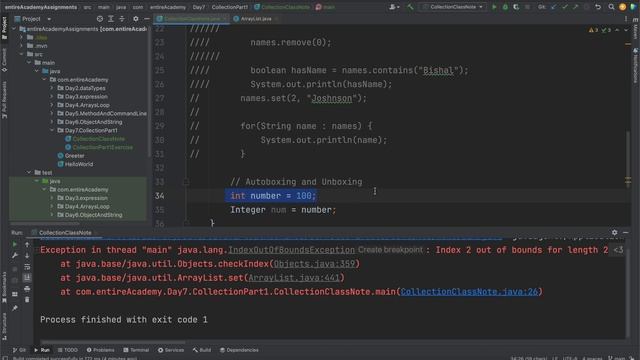Open the user profile dropdown arrow
Image resolution: width=640 pixels, height=360 pixels.
point(395,7)
